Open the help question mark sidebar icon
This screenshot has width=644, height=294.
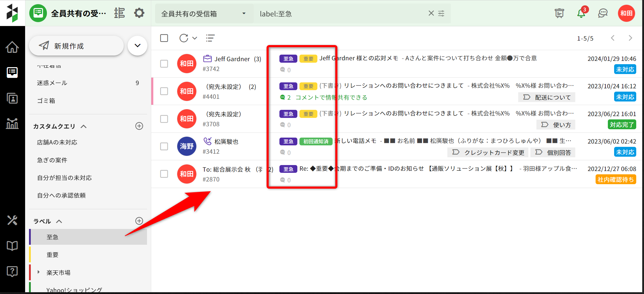(x=12, y=271)
